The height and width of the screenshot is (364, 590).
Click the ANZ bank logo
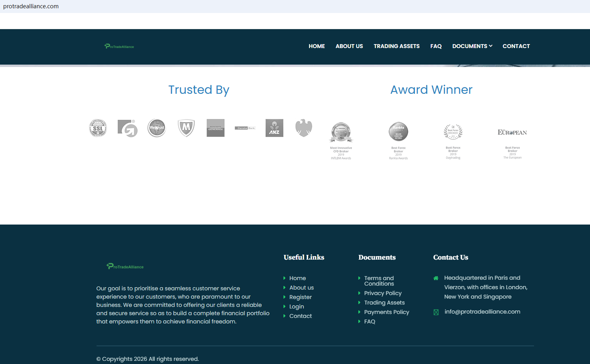[274, 128]
